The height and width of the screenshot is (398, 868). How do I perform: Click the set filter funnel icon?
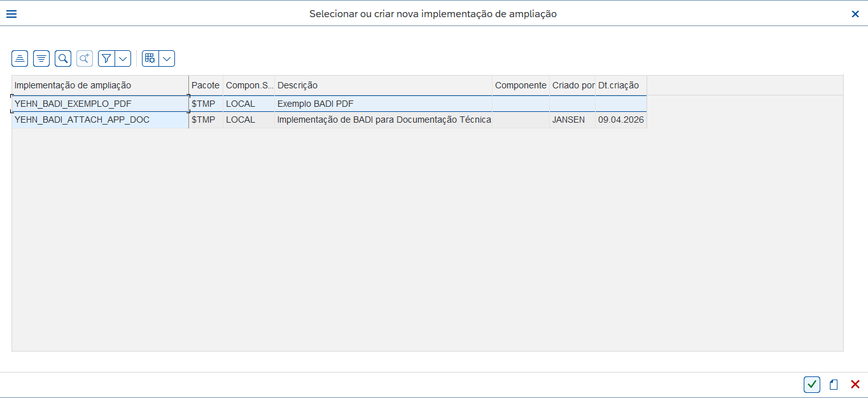(x=106, y=58)
